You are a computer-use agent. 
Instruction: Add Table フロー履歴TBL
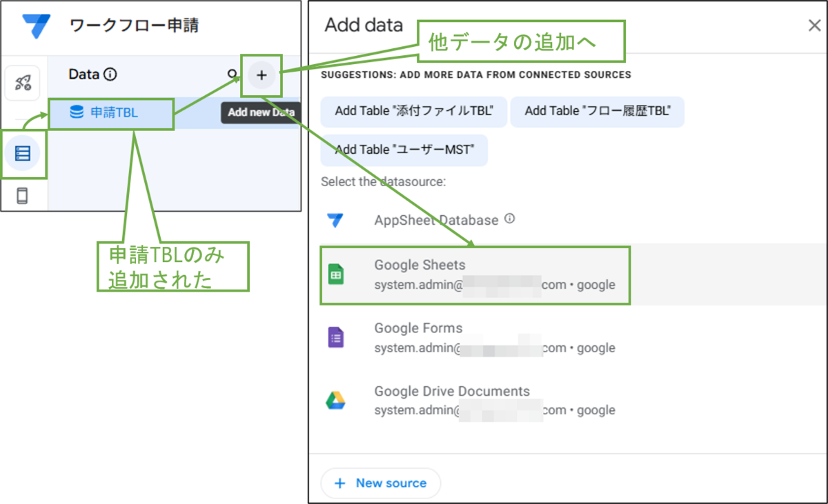click(x=598, y=111)
